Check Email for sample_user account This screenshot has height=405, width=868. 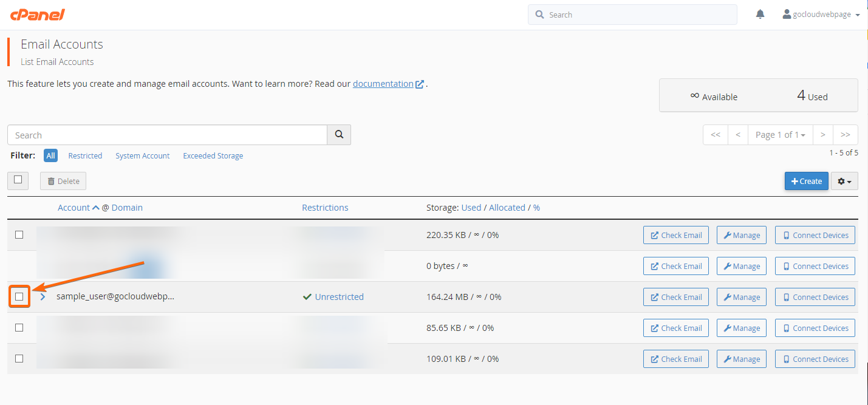click(x=676, y=297)
